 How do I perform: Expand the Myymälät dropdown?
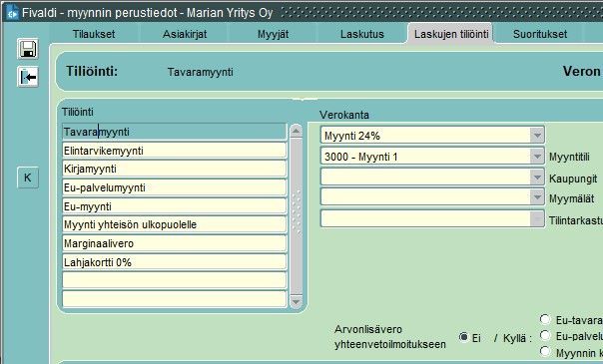(537, 197)
